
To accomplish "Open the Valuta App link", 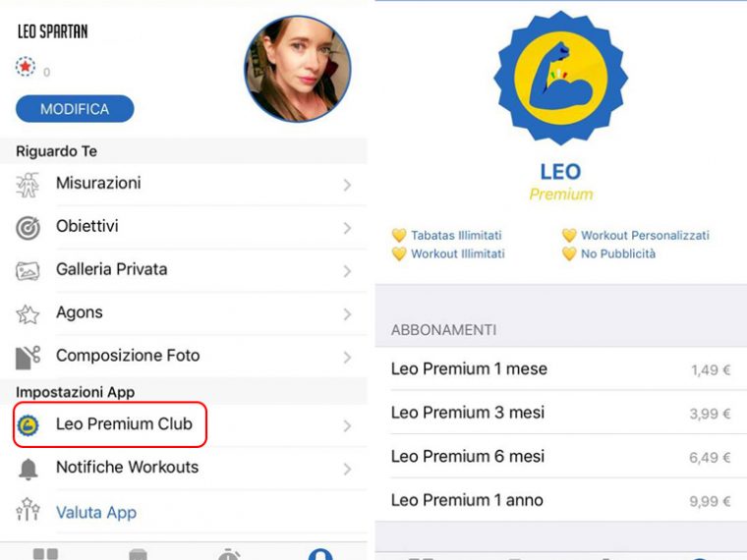I will click(x=96, y=513).
